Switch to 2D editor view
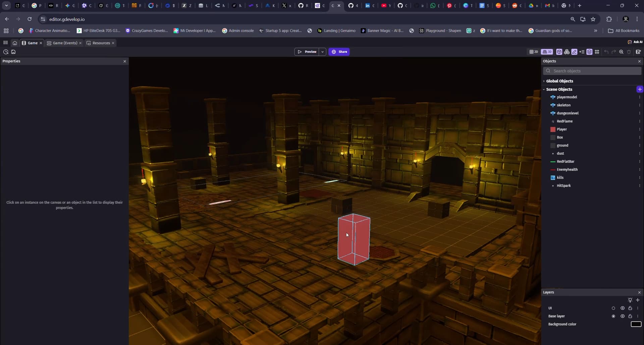The image size is (644, 345). click(533, 52)
